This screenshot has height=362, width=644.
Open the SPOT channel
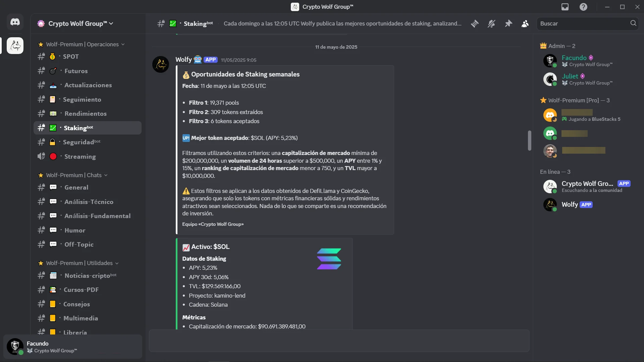(x=88, y=57)
